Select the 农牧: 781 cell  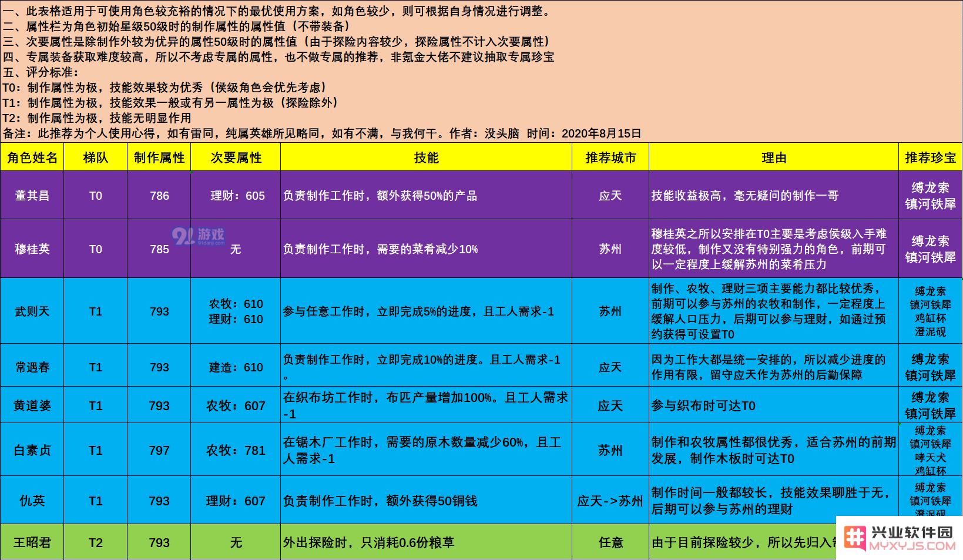tap(236, 450)
